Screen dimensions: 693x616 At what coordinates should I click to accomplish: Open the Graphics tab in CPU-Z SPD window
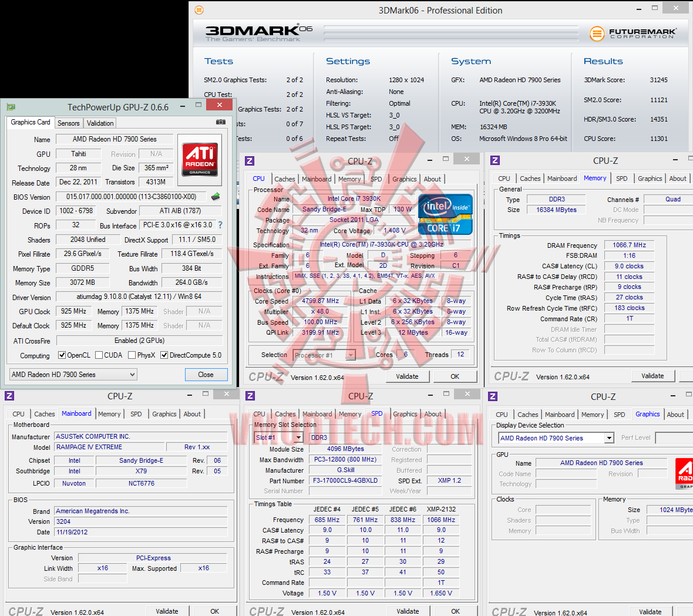click(x=405, y=414)
